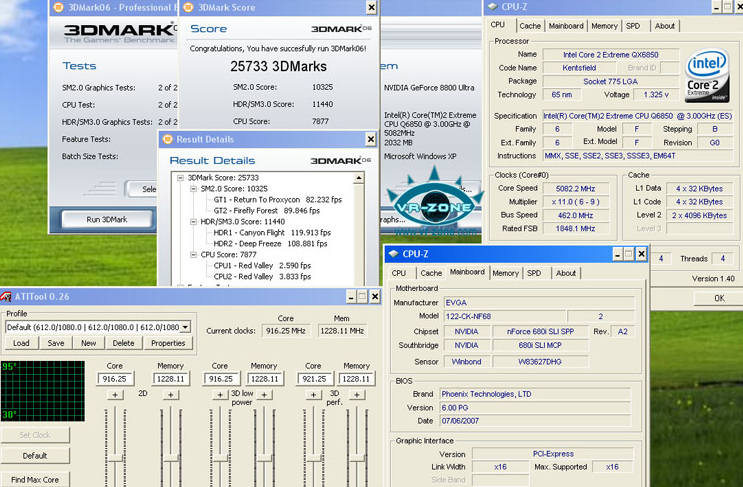Click the ATITool title bar icon
Viewport: 743px width, 487px height.
click(x=7, y=296)
